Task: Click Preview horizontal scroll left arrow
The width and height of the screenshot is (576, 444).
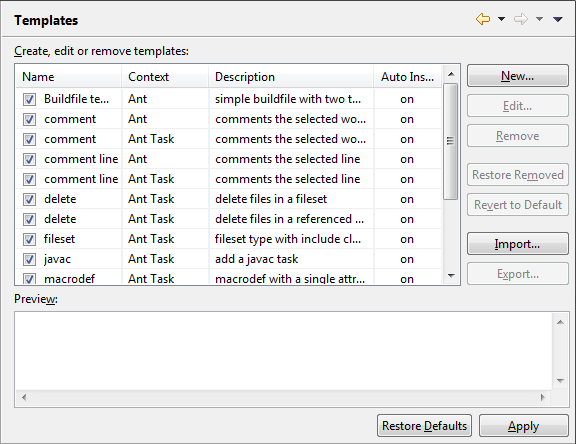Action: click(24, 397)
